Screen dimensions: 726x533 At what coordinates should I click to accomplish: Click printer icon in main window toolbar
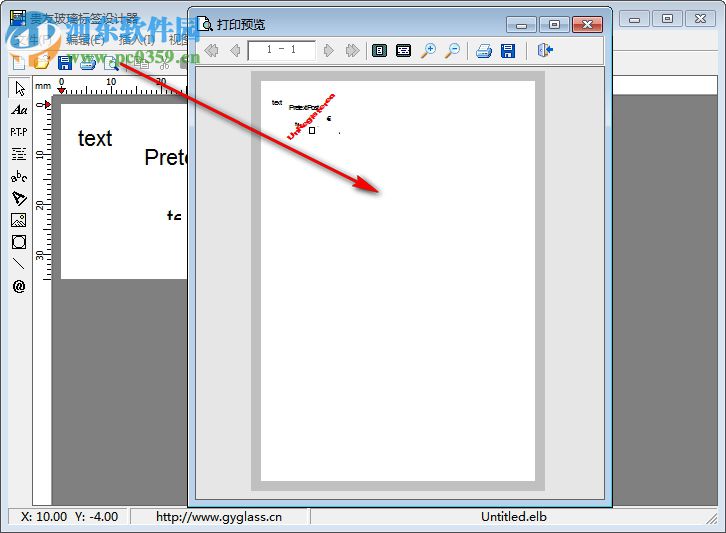[88, 62]
